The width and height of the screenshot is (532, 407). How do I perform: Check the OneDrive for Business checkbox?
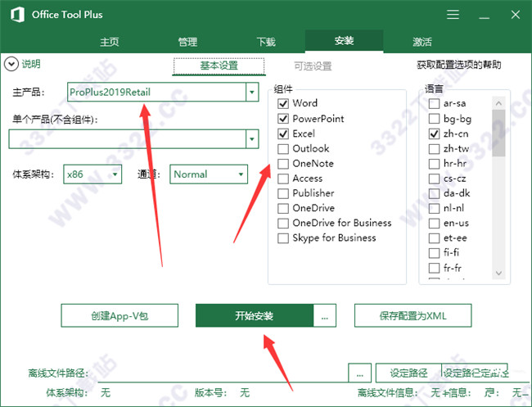(283, 223)
